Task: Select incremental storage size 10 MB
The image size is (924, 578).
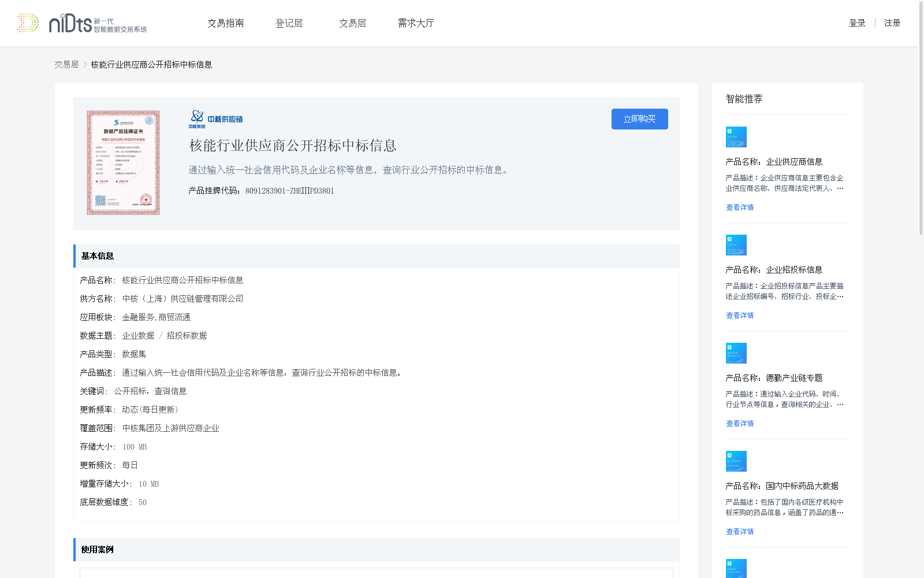Action: coord(148,484)
